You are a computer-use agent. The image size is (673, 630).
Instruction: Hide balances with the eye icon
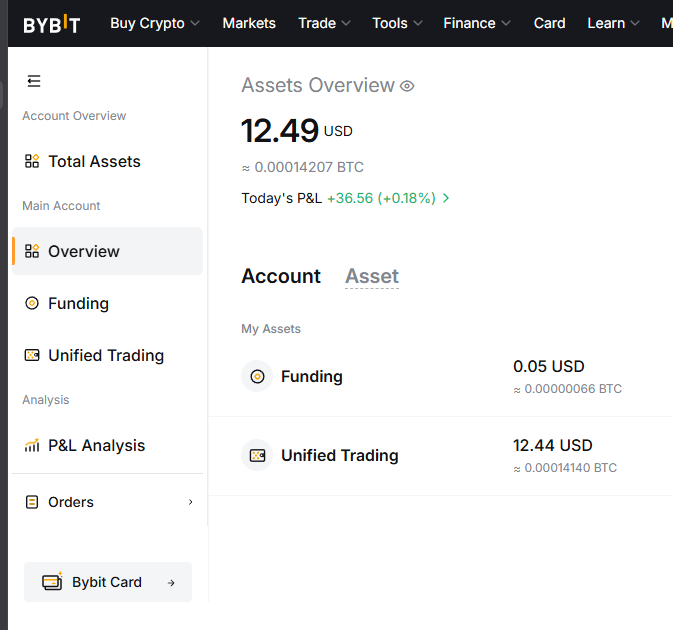pos(407,86)
